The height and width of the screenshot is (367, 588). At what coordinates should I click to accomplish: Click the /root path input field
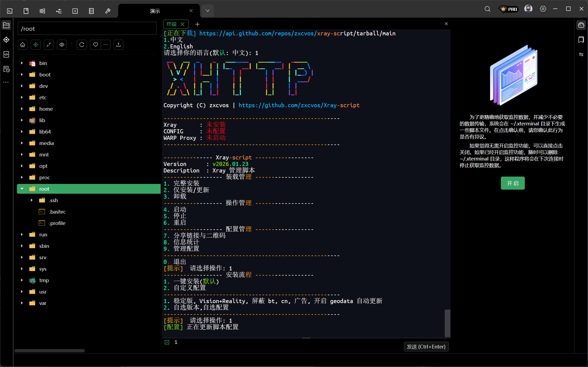point(87,29)
